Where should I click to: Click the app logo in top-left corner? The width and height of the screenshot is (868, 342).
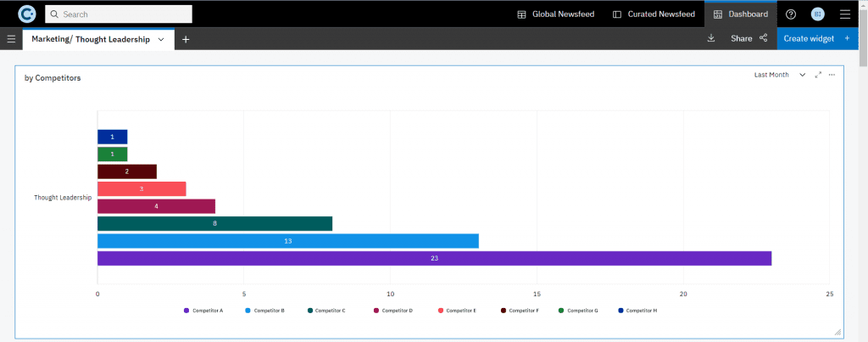point(26,14)
